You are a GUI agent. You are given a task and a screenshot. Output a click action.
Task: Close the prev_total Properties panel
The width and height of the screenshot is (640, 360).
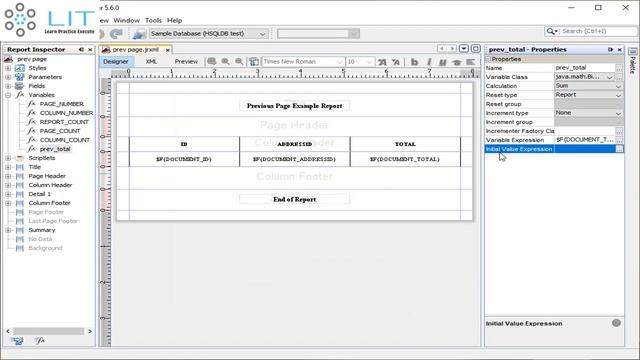620,49
